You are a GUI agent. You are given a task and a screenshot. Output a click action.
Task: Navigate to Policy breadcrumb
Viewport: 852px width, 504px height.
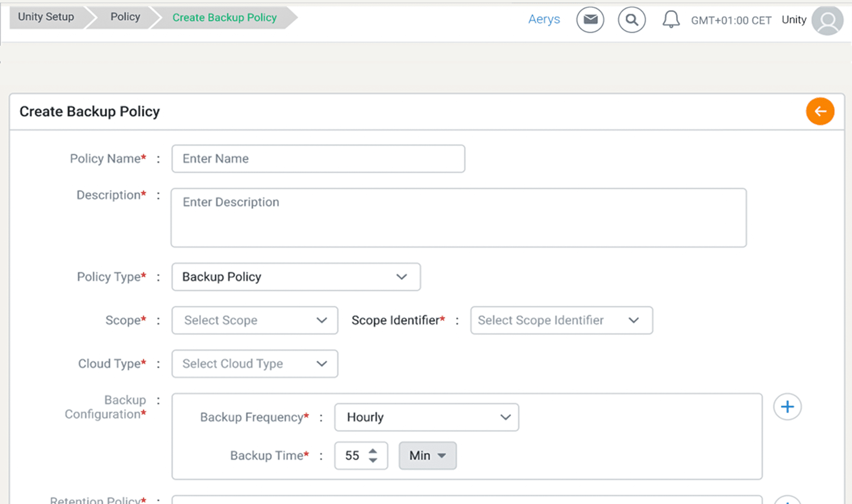coord(125,17)
